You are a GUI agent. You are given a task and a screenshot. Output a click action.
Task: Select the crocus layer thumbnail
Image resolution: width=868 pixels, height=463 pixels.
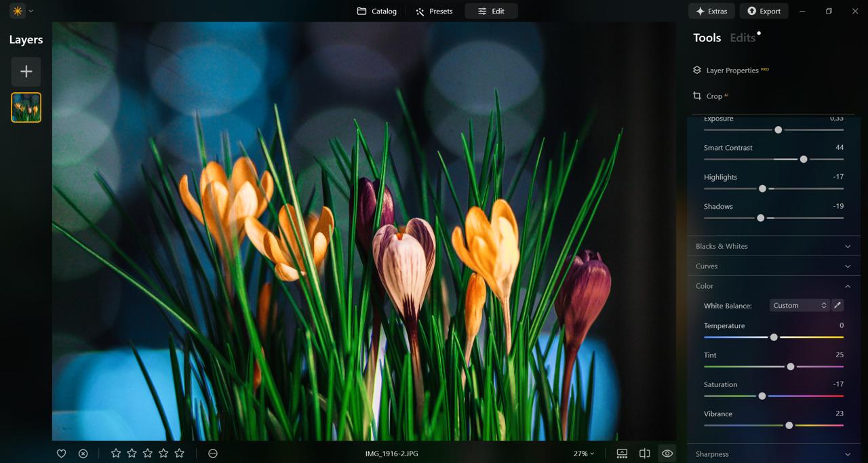point(26,107)
